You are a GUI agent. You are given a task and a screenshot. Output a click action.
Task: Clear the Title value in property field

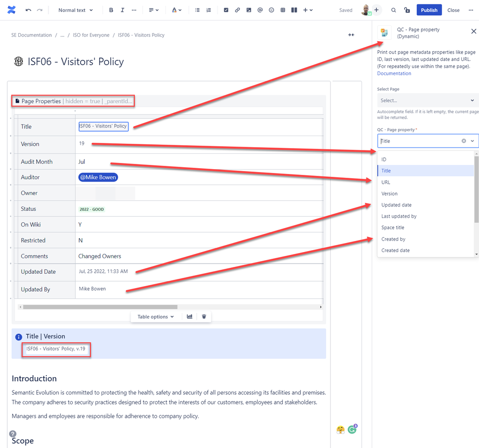point(464,141)
